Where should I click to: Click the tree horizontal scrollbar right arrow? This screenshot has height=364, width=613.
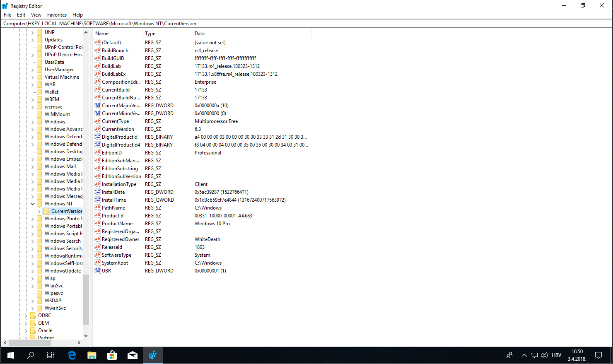79,342
